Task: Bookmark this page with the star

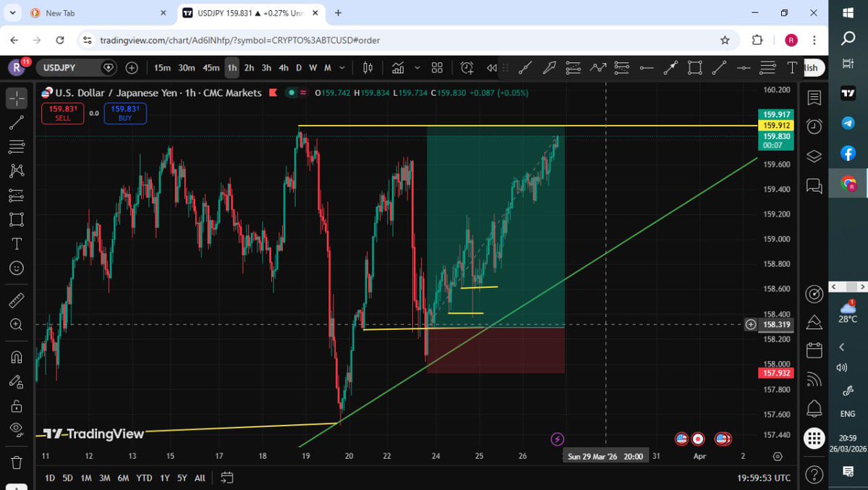Action: click(x=724, y=41)
